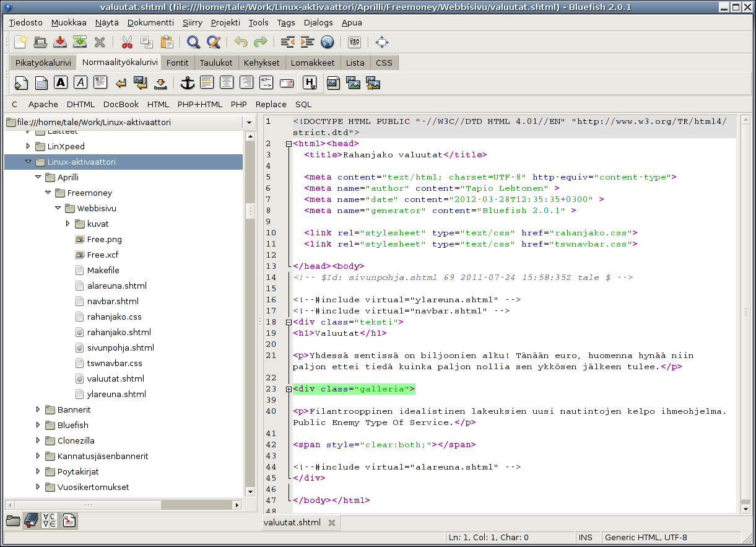The image size is (756, 547).
Task: Select Makefile in the file tree
Action: 103,270
